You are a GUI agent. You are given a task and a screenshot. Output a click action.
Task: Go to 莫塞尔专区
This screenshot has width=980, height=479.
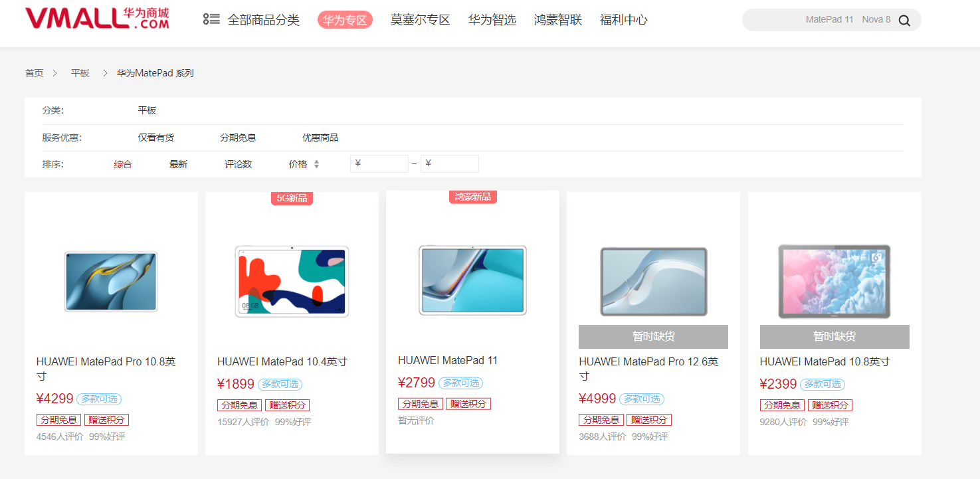point(420,20)
